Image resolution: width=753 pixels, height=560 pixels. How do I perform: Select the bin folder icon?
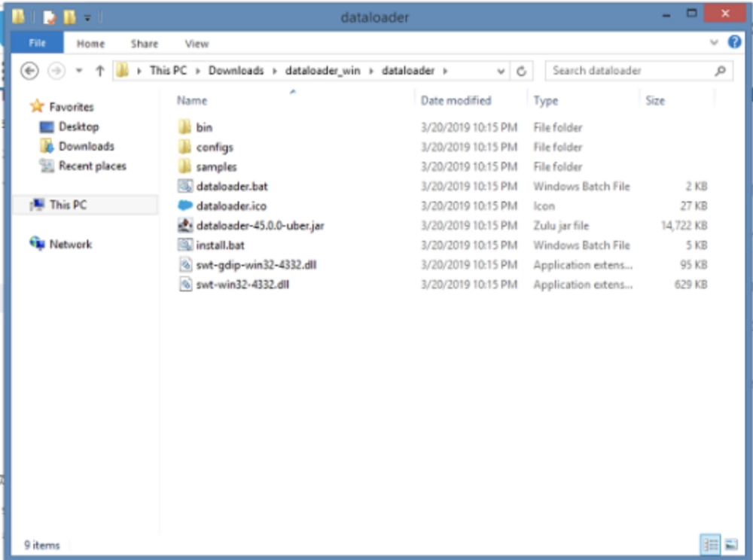(185, 127)
